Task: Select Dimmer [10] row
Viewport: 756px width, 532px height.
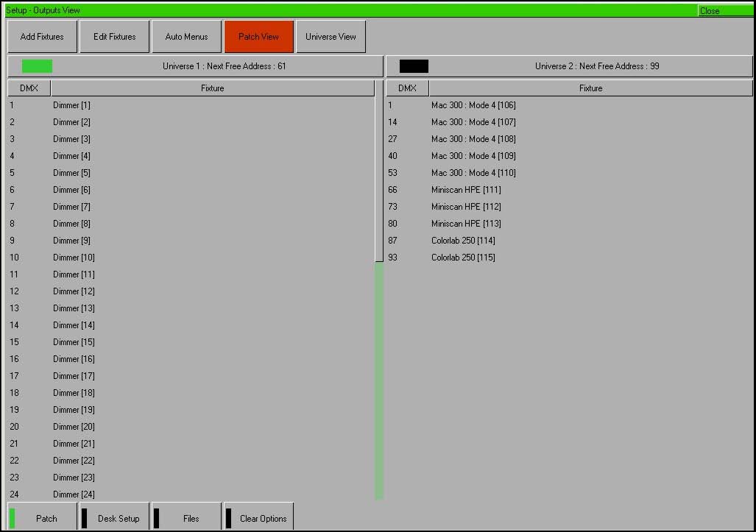Action: click(x=191, y=258)
